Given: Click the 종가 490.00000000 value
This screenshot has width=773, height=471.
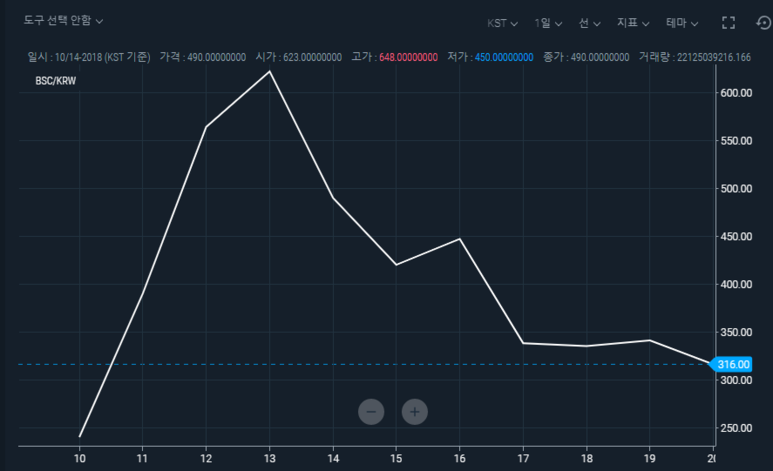Looking at the screenshot, I should click(600, 57).
